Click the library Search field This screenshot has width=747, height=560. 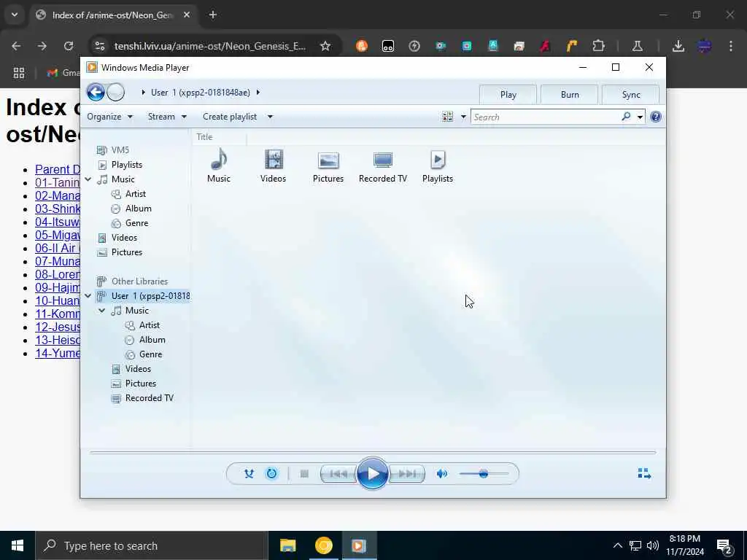pos(546,117)
